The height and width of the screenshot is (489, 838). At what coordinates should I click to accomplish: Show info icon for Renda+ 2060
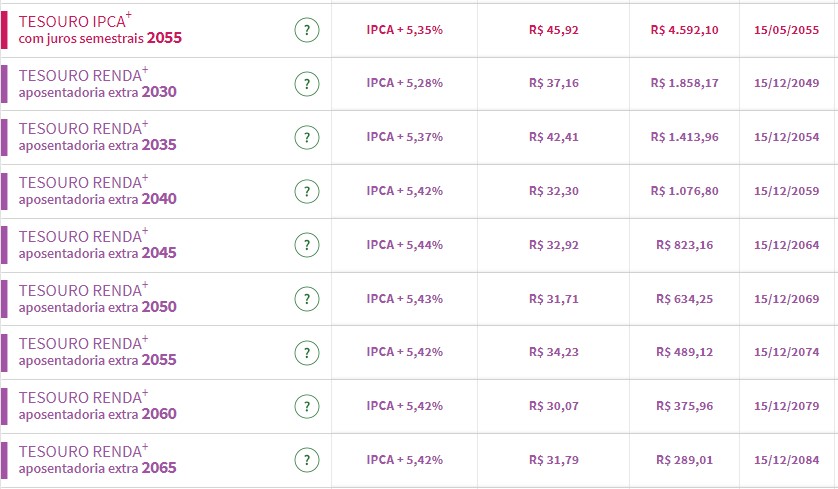point(307,407)
